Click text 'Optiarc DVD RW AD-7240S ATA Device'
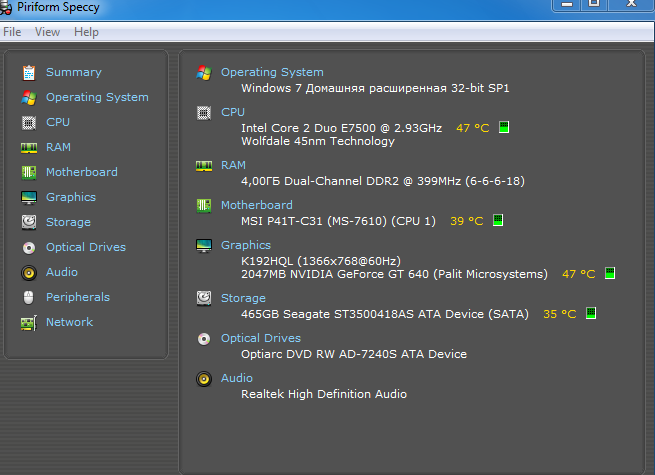Viewport: 655px width, 475px height. [354, 354]
